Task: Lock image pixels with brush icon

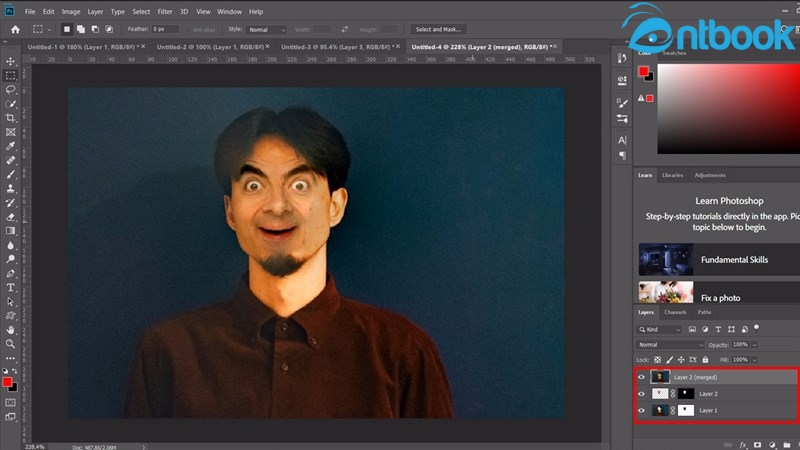Action: (x=669, y=360)
